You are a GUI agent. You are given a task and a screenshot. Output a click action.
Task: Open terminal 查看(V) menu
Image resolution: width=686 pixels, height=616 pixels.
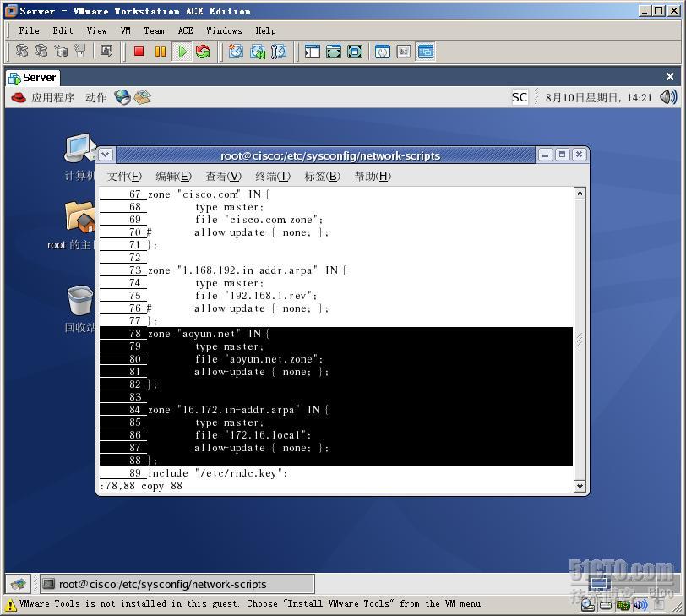(x=224, y=177)
